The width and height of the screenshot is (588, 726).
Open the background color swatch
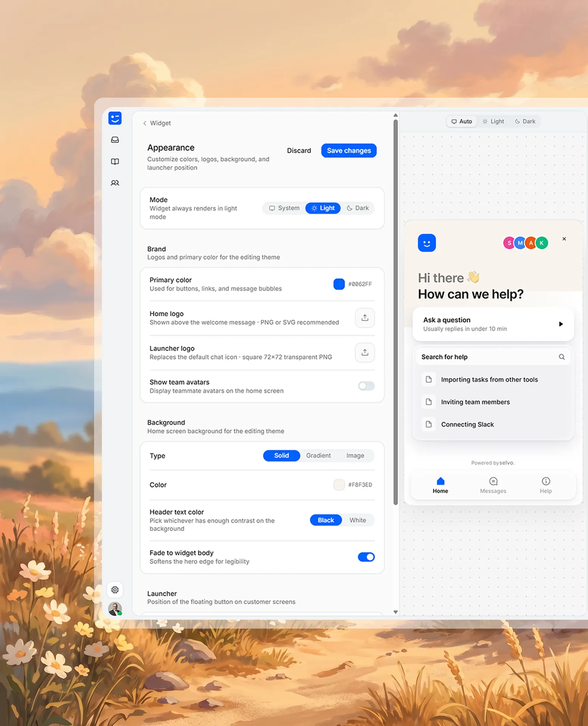click(339, 485)
